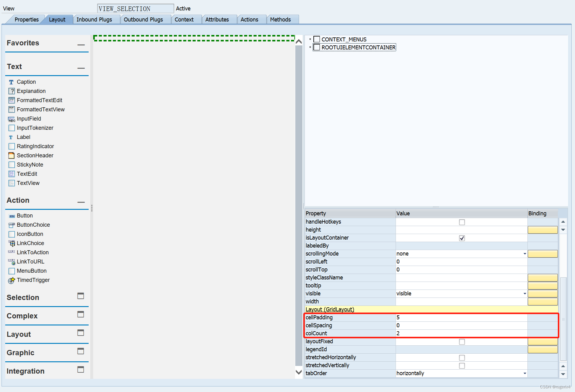Image resolution: width=575 pixels, height=392 pixels.
Task: Collapse the Text section
Action: tap(81, 68)
